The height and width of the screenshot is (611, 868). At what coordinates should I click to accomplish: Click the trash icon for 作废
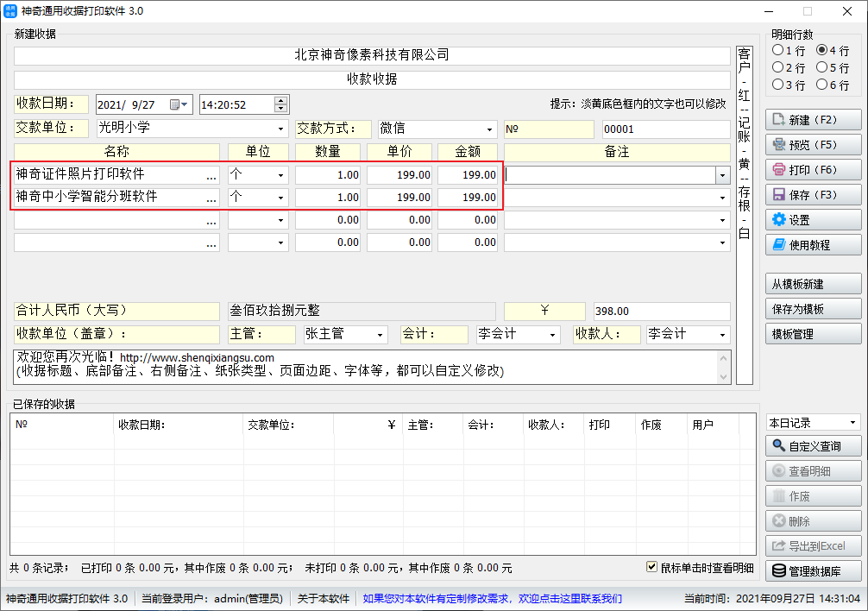click(779, 496)
